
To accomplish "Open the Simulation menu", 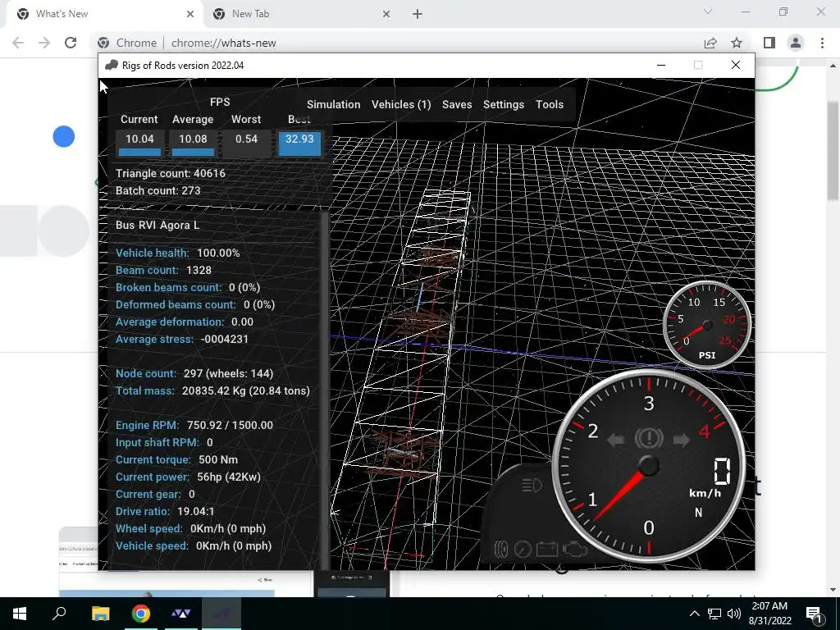I will pyautogui.click(x=333, y=104).
